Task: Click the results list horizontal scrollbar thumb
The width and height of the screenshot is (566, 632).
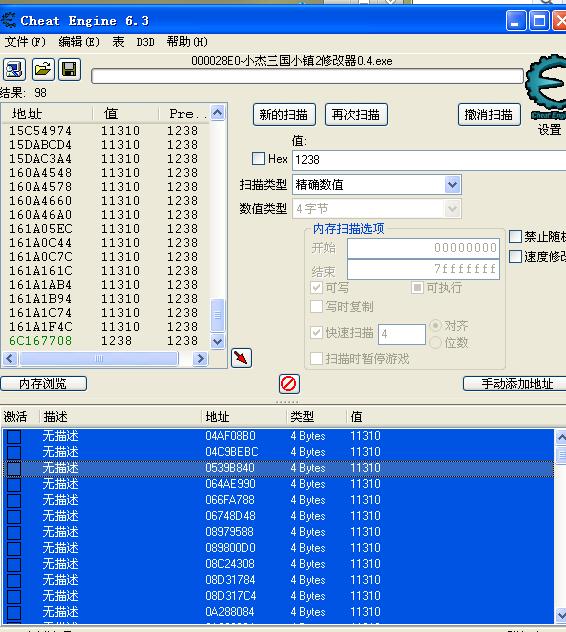Action: tap(99, 358)
